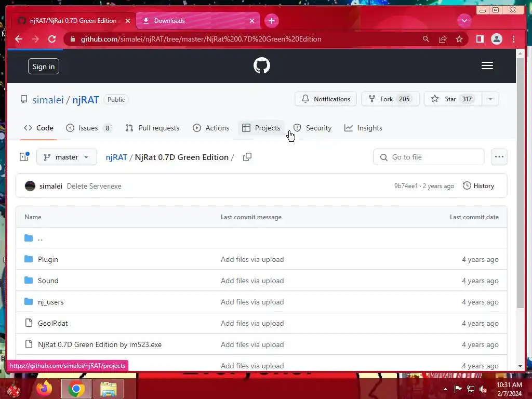The width and height of the screenshot is (532, 399).
Task: Open the Pull requests tab
Action: pos(152,128)
